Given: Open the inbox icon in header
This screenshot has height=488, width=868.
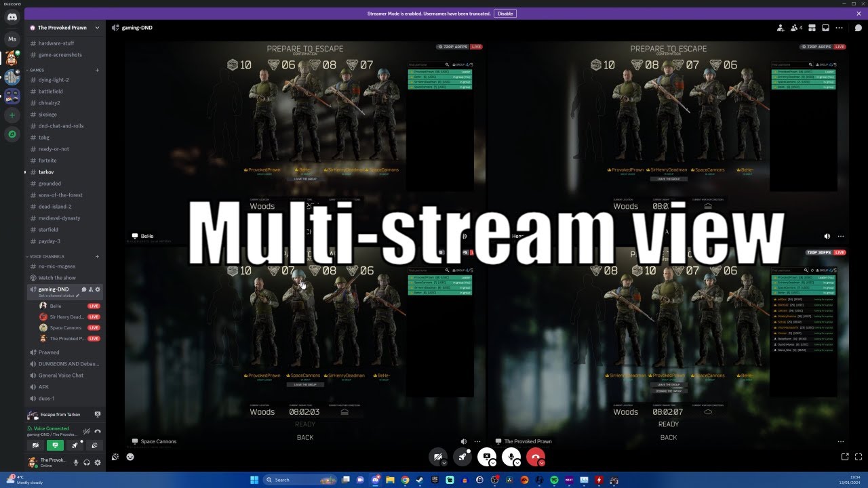Looking at the screenshot, I should (825, 28).
